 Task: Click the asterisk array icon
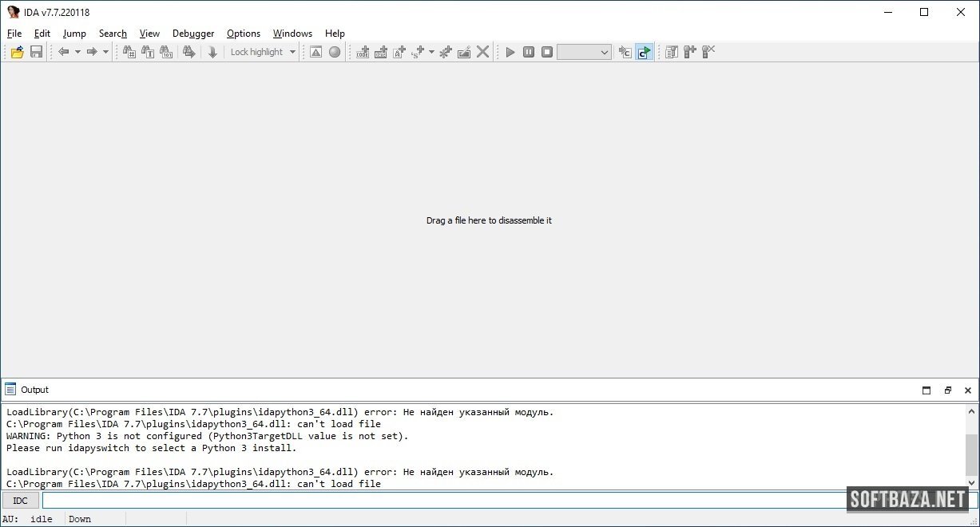tap(446, 52)
